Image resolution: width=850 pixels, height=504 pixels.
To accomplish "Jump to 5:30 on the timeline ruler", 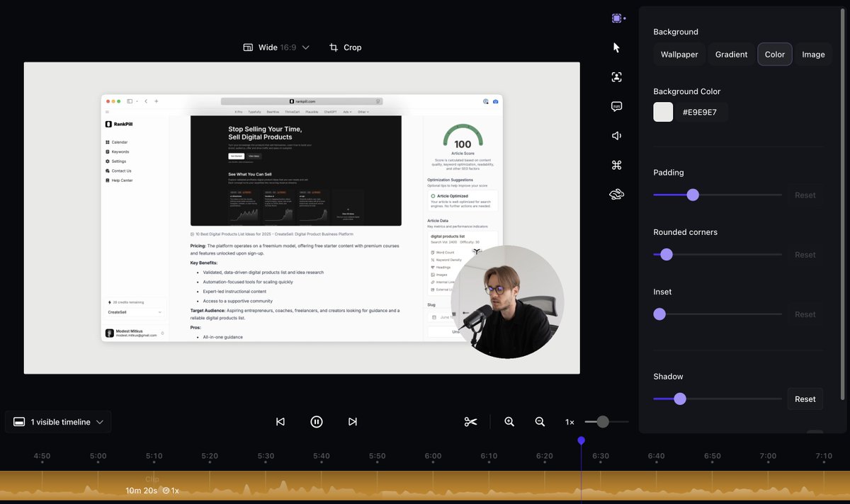I will pos(266,457).
